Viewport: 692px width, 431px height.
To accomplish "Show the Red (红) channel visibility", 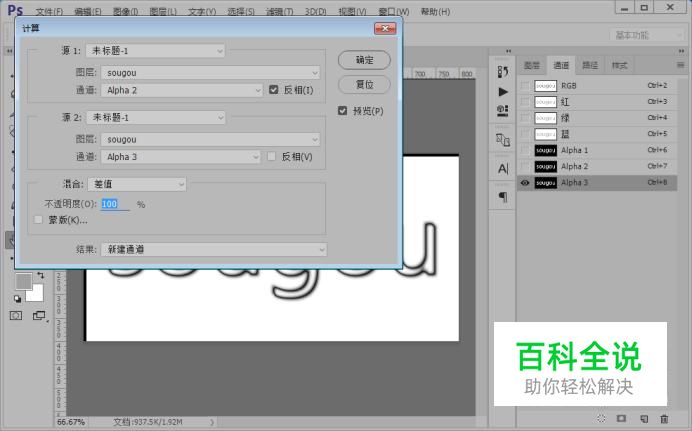I will [x=525, y=102].
